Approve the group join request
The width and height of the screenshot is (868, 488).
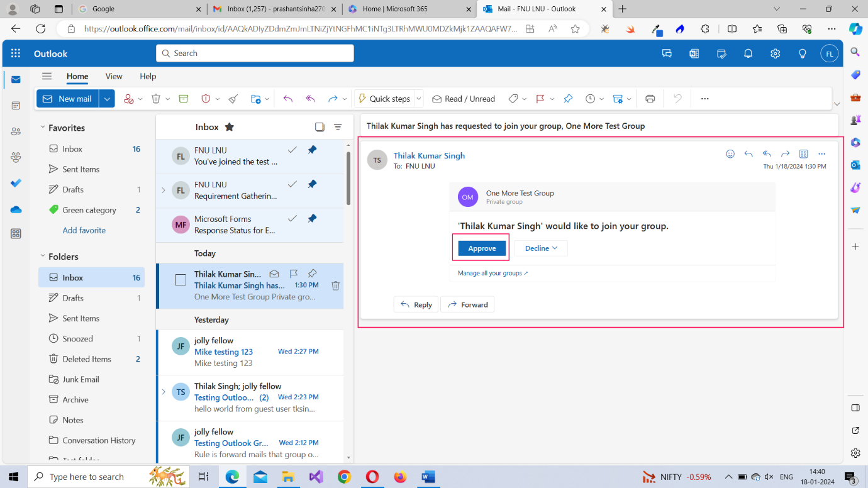(482, 248)
